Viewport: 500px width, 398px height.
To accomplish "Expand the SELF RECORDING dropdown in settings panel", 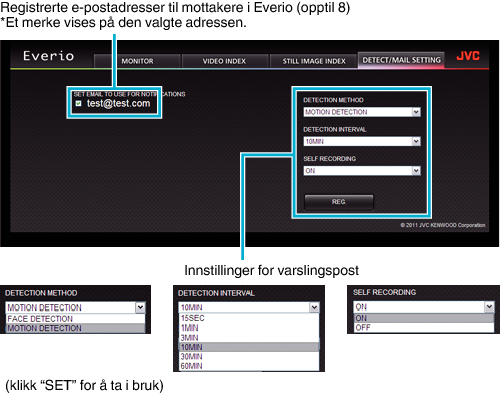I will (x=362, y=171).
